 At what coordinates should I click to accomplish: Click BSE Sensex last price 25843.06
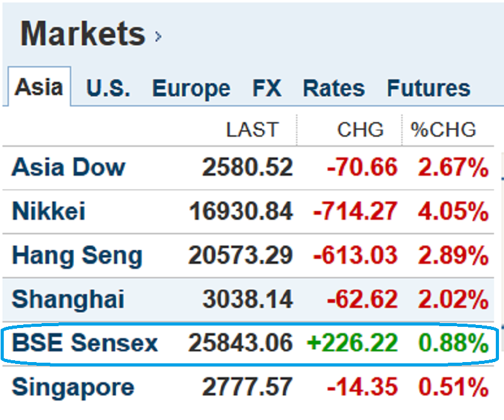click(x=241, y=343)
